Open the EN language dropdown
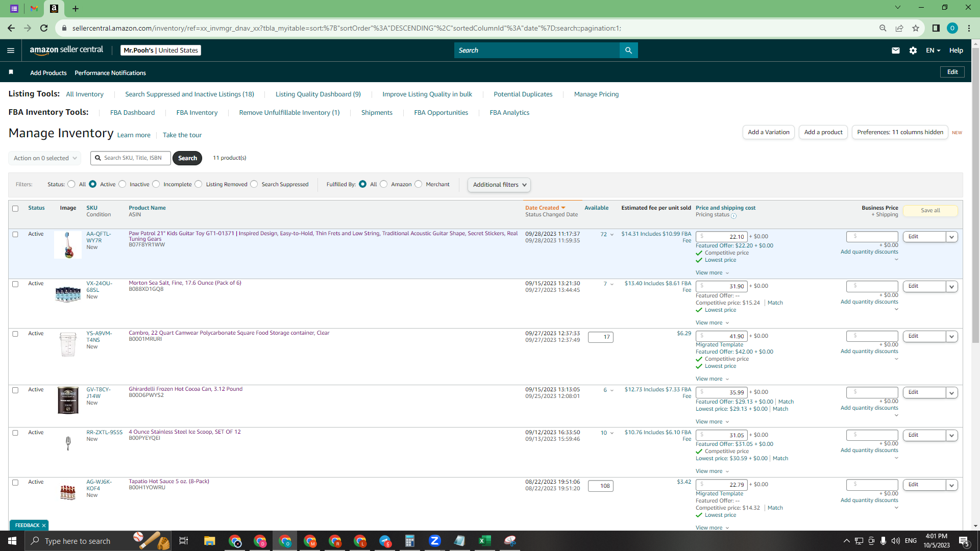The image size is (980, 551). [x=933, y=50]
